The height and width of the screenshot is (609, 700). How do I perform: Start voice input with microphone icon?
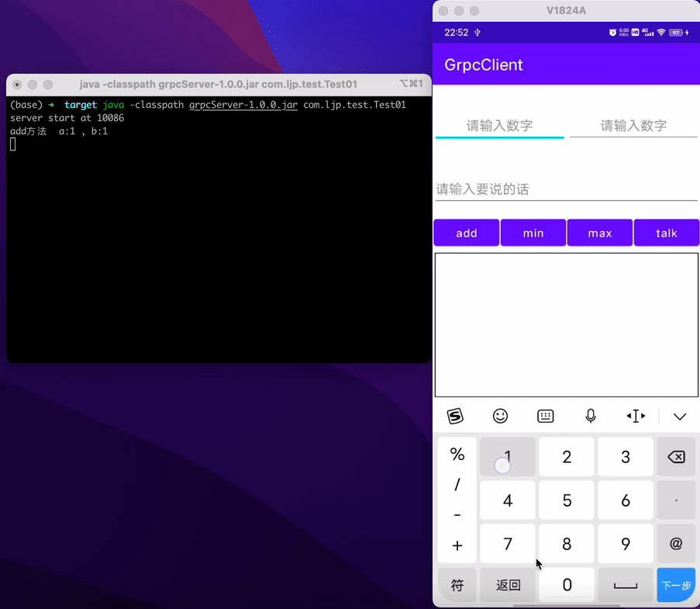(590, 416)
